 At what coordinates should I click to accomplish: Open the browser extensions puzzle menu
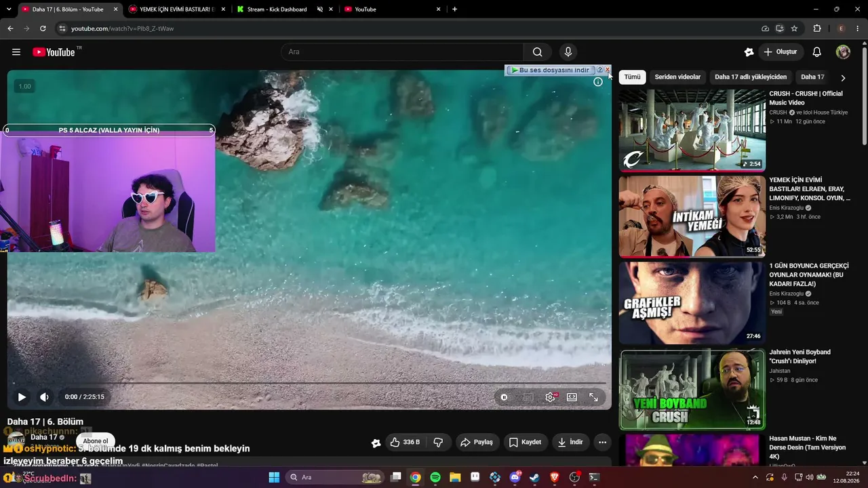(x=817, y=28)
